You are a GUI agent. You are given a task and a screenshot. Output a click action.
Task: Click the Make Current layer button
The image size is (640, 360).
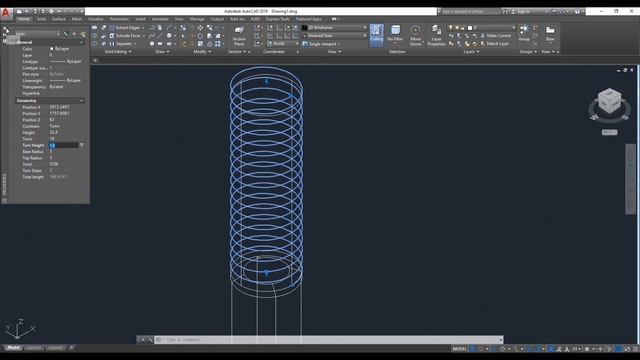point(496,36)
